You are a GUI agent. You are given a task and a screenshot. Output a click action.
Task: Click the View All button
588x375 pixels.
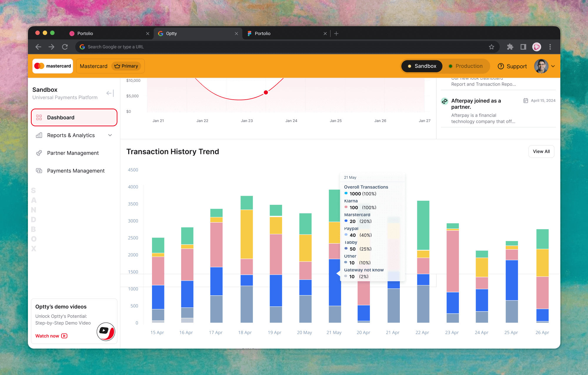(x=541, y=151)
